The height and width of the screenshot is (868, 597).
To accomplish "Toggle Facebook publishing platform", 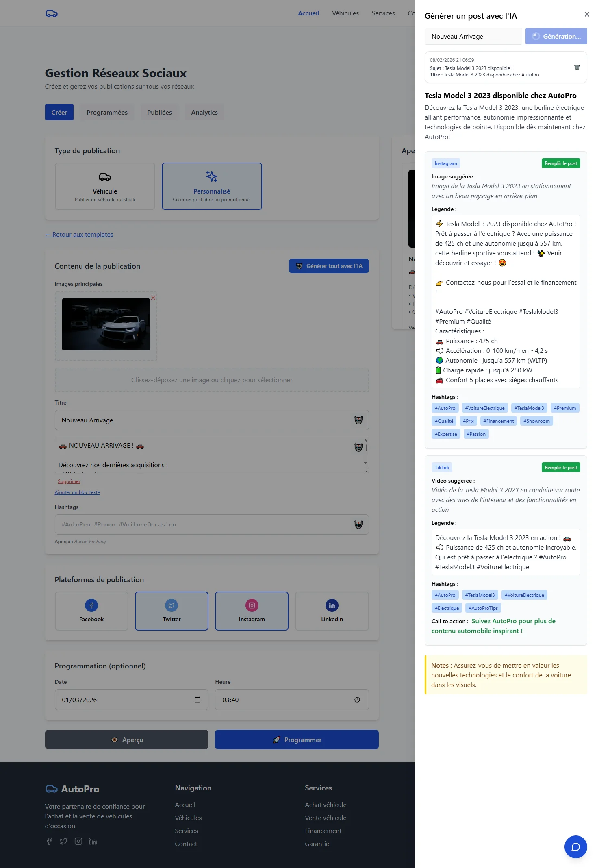I will pyautogui.click(x=91, y=611).
